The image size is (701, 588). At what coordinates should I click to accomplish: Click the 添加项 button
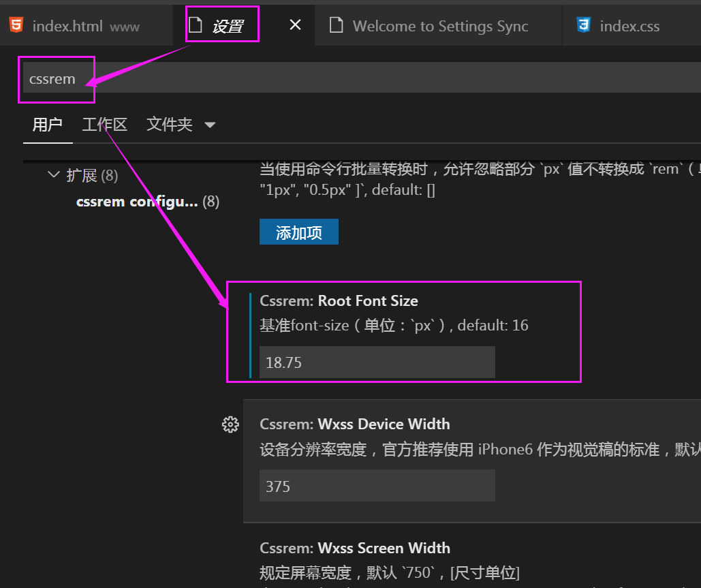click(x=298, y=232)
